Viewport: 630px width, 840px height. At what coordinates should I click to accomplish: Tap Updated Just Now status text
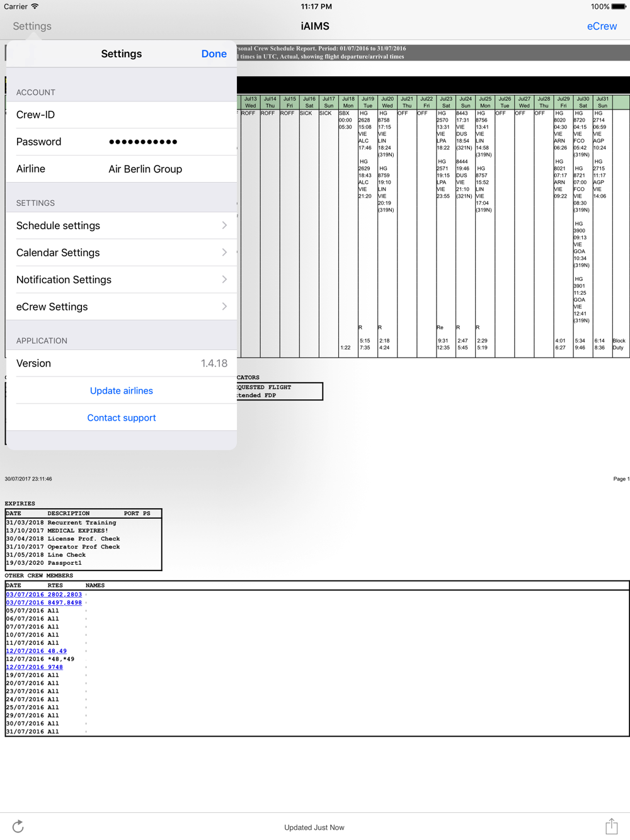(x=314, y=827)
